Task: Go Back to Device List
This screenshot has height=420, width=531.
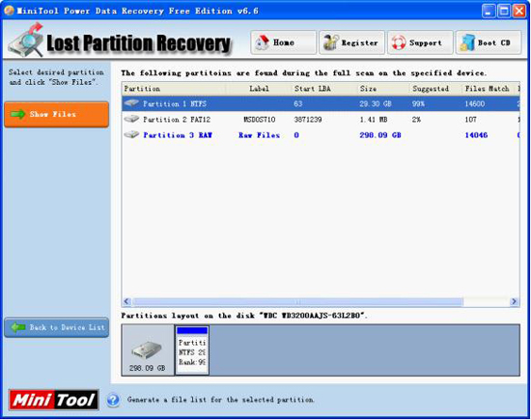Action: [x=57, y=327]
